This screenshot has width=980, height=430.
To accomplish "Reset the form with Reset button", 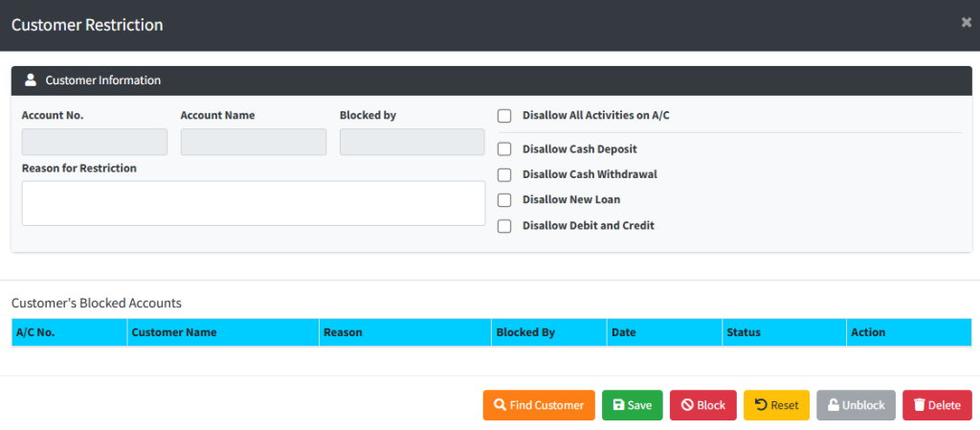I will [776, 405].
